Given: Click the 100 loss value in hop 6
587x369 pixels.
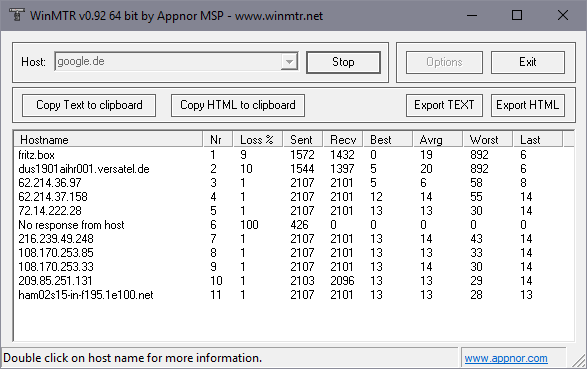Looking at the screenshot, I should [249, 225].
